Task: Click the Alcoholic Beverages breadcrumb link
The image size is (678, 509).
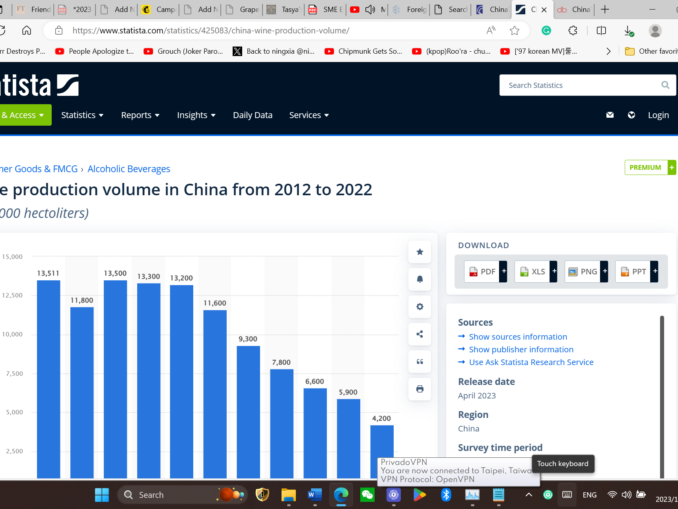Action: tap(129, 169)
